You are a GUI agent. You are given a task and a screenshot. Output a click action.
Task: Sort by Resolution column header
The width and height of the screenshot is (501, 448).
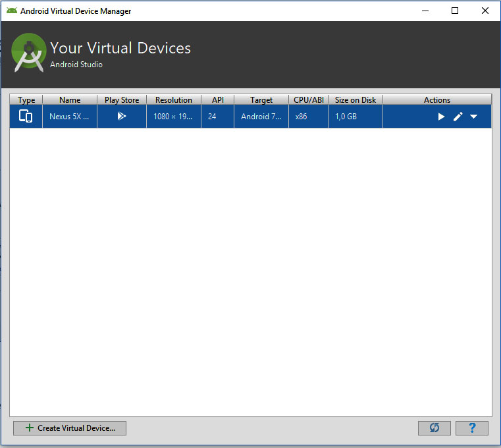coord(173,100)
